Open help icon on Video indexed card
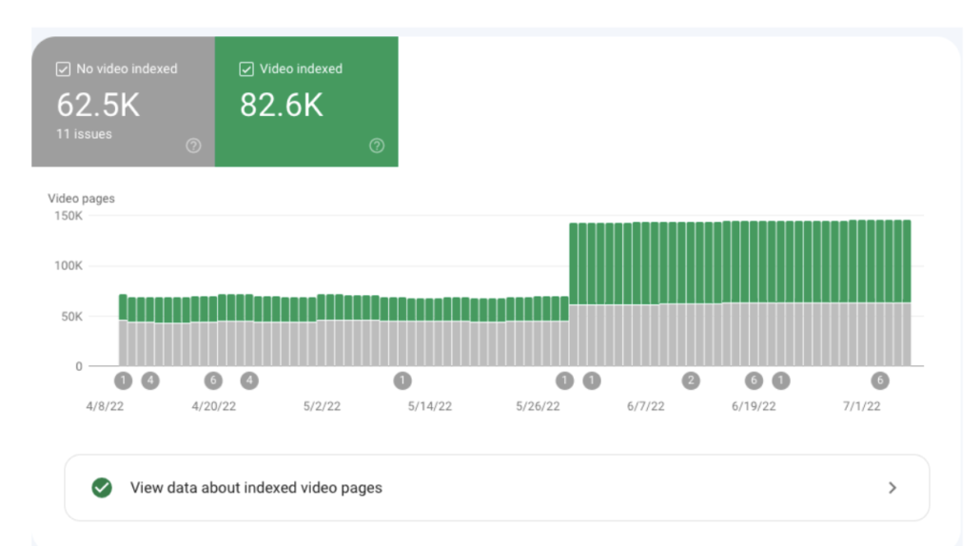This screenshot has height=546, width=980. point(377,146)
